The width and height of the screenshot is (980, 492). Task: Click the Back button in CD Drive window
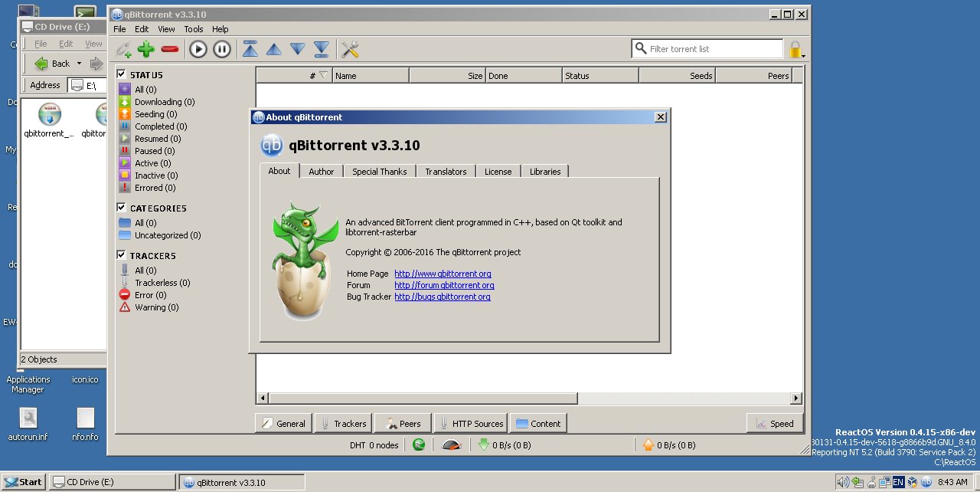point(52,64)
